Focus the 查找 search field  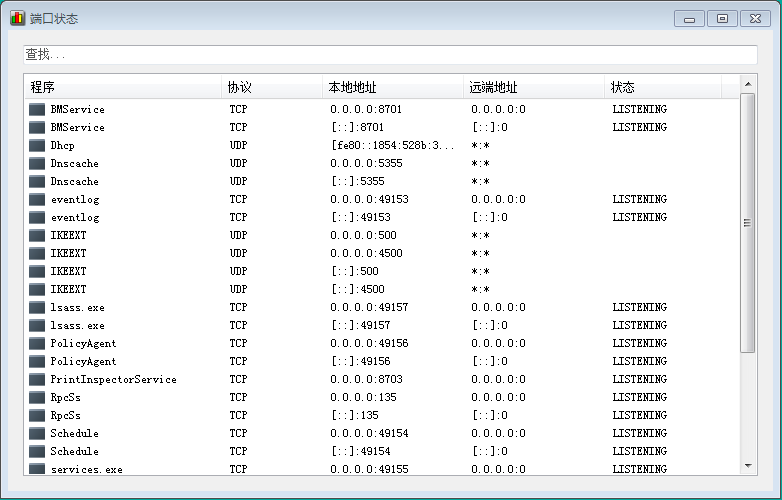pos(390,55)
